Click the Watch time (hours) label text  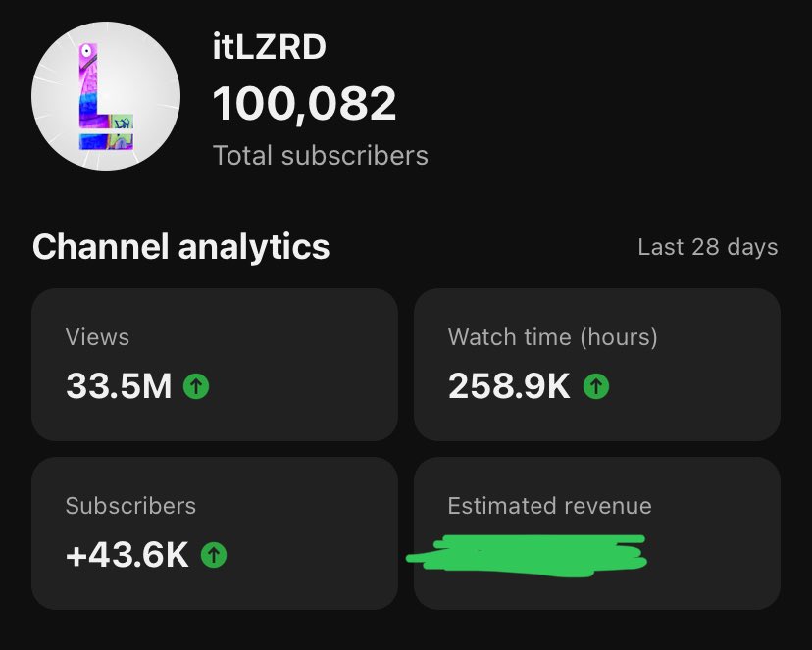(x=552, y=337)
